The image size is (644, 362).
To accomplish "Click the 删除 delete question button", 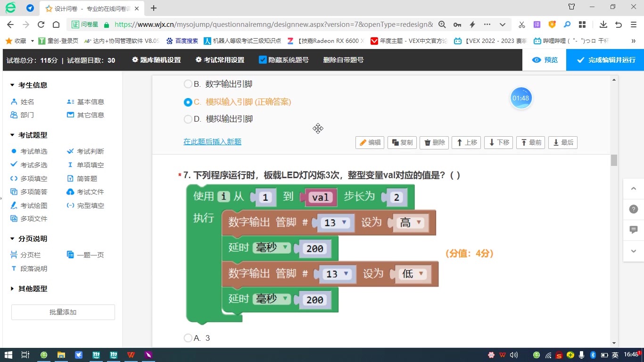I will point(434,142).
